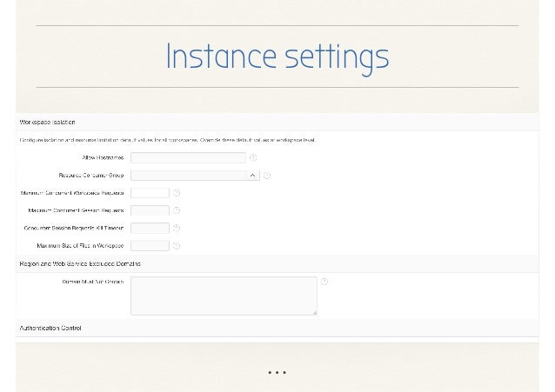Image resolution: width=555 pixels, height=392 pixels.
Task: Click inside Domain Must Not Contain textarea
Action: (224, 295)
